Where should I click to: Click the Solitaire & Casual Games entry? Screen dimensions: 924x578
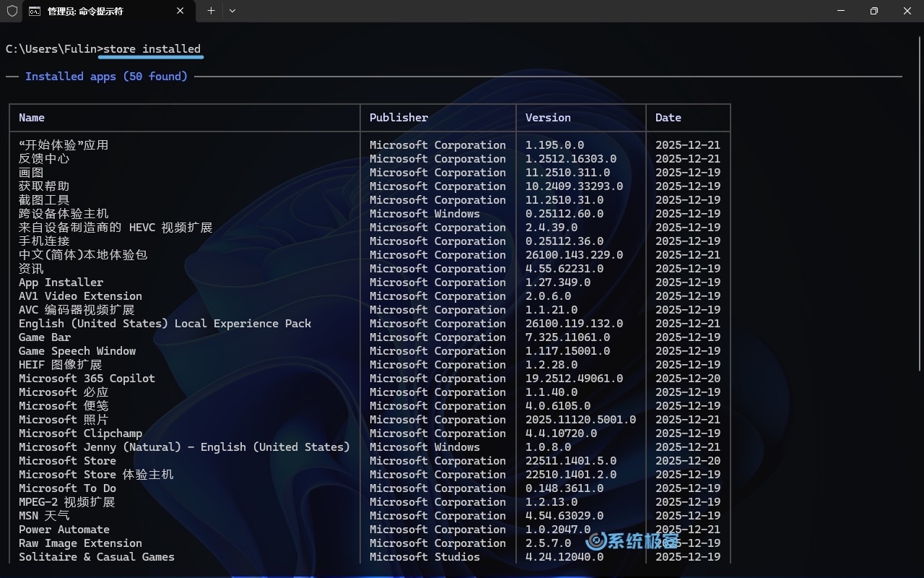pos(97,557)
